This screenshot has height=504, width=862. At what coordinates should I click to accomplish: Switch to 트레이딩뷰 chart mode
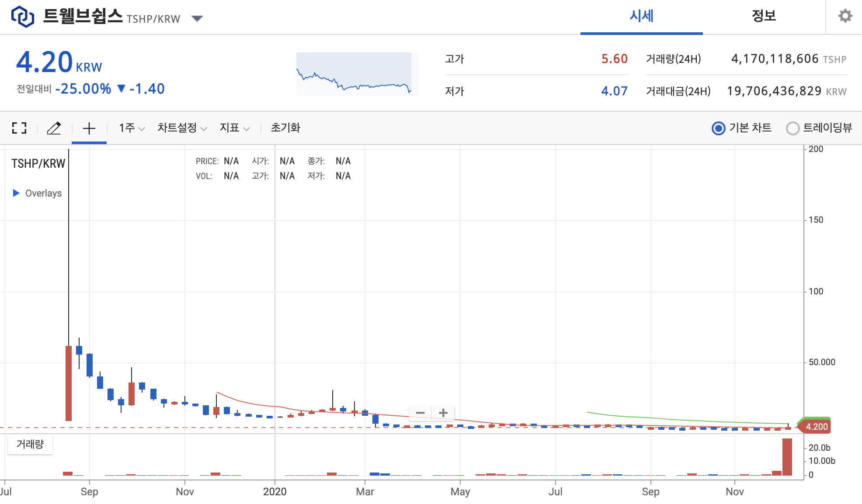tap(792, 128)
